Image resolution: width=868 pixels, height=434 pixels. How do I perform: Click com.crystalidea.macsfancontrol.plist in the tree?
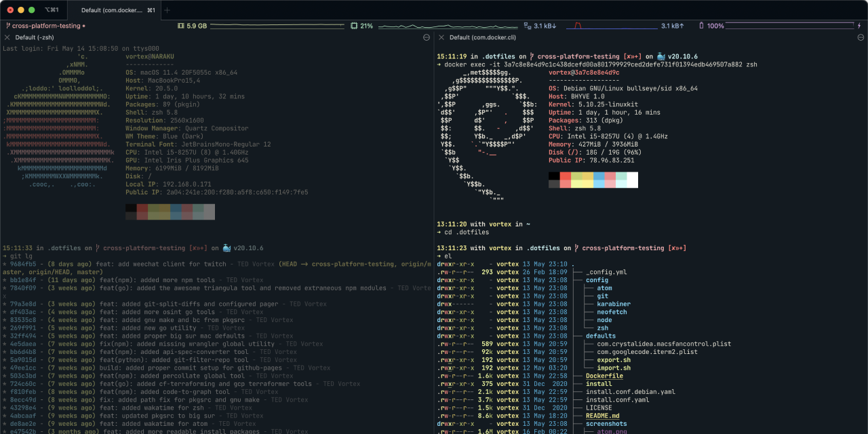click(x=664, y=344)
